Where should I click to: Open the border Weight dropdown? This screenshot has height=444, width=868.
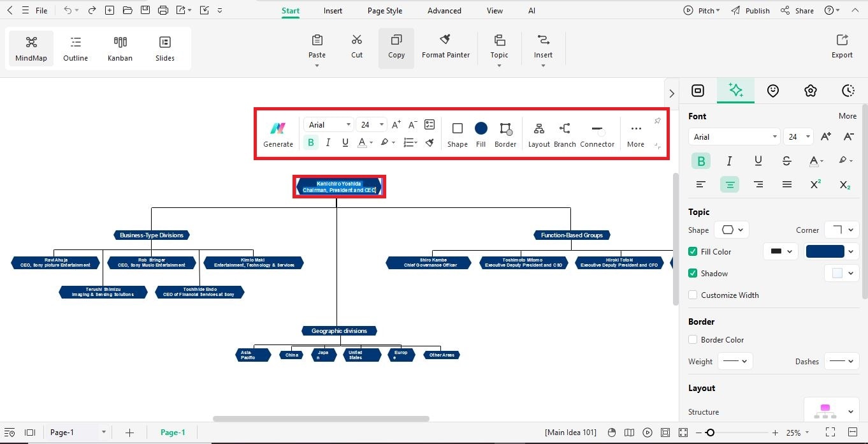[x=735, y=361]
